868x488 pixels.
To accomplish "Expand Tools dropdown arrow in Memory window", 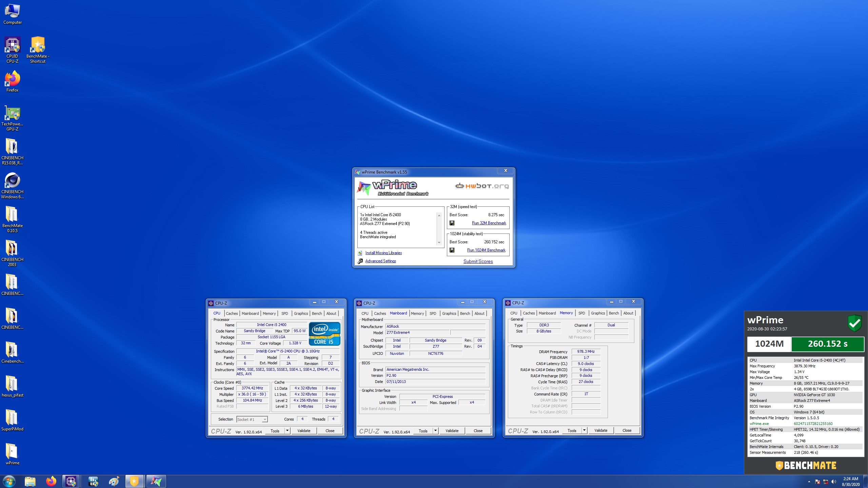I will point(584,430).
